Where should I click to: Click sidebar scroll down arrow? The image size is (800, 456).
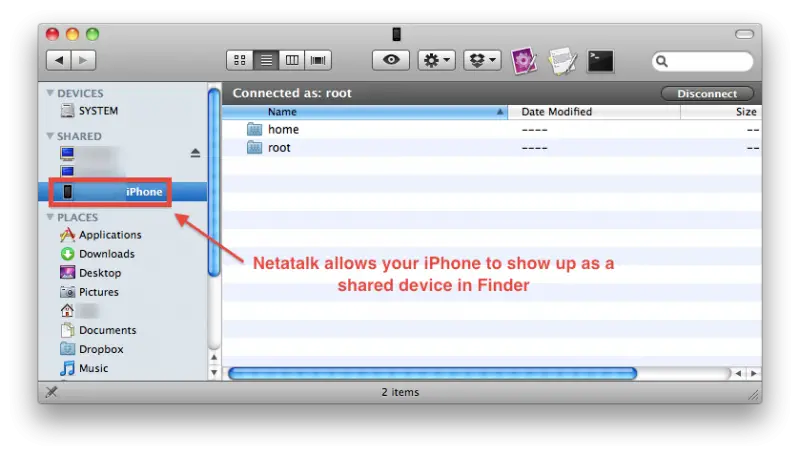pyautogui.click(x=214, y=372)
